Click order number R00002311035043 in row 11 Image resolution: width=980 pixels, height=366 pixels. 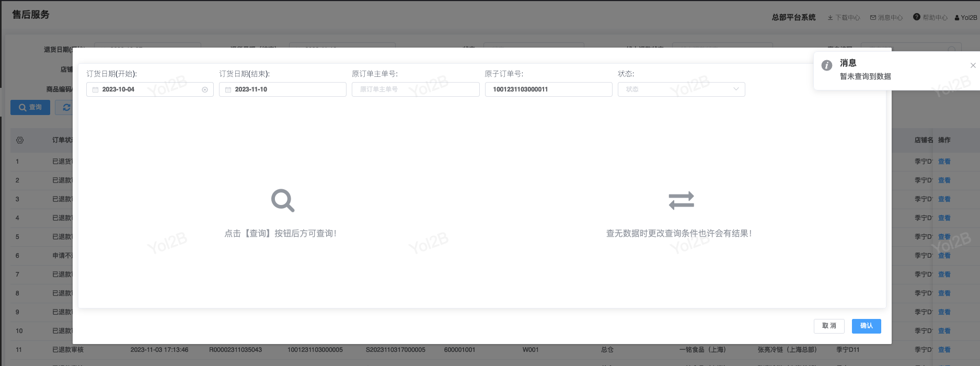click(x=235, y=350)
